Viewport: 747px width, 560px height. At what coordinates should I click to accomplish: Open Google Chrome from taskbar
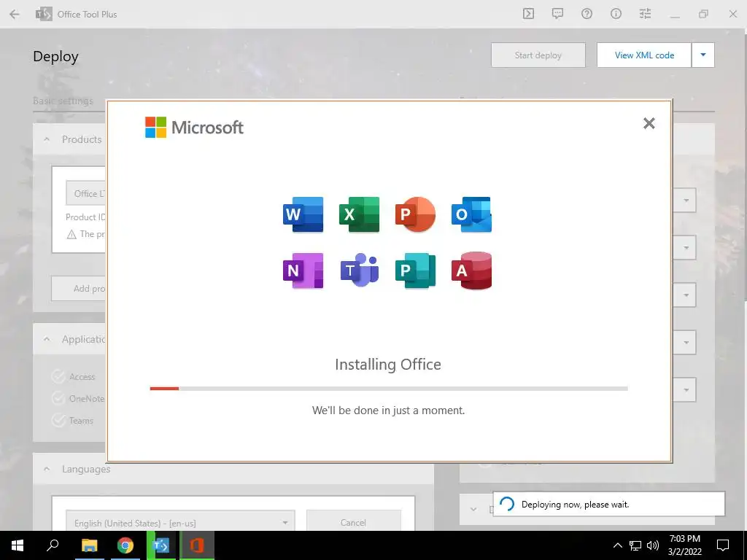(125, 545)
